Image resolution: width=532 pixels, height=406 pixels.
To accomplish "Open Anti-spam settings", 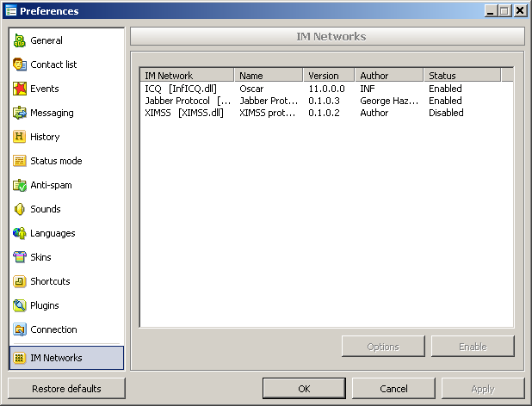I will (51, 185).
